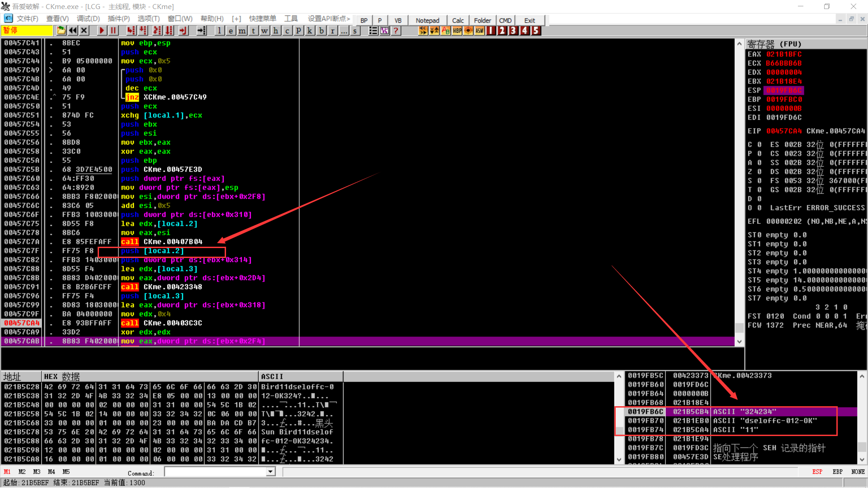Click the BP breakpoint icon
Screen dimensions: 868x488
363,20
